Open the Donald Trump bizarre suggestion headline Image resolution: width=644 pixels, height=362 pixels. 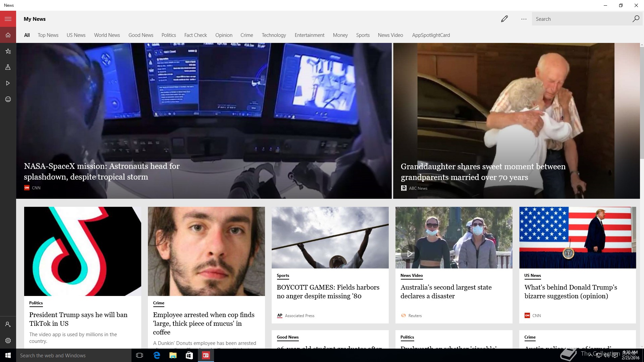[571, 292]
